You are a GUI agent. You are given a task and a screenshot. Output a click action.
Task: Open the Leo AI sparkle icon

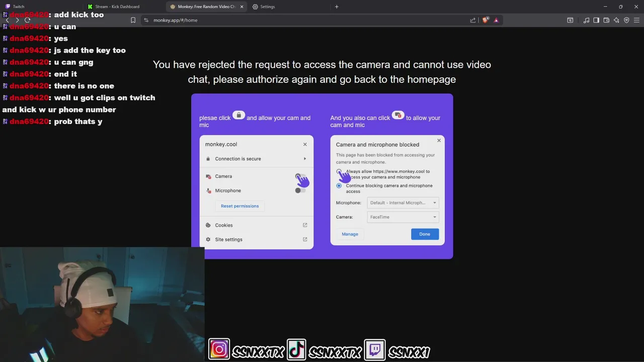point(616,20)
